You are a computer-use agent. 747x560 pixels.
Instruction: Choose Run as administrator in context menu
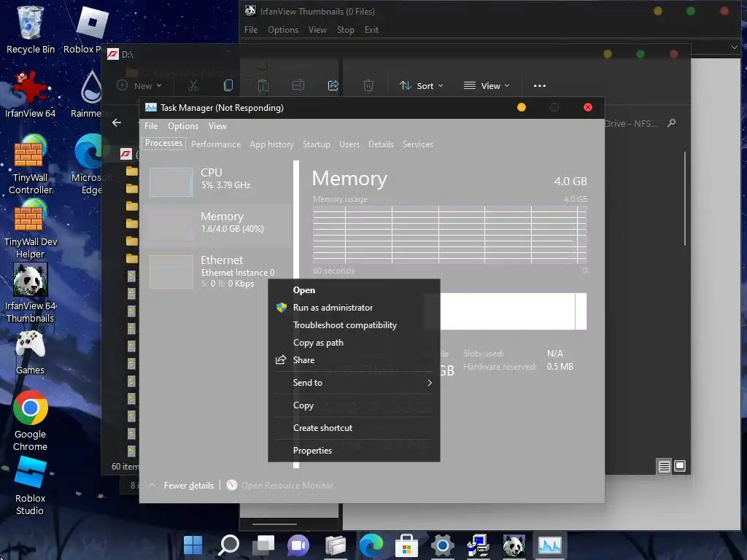(x=354, y=308)
